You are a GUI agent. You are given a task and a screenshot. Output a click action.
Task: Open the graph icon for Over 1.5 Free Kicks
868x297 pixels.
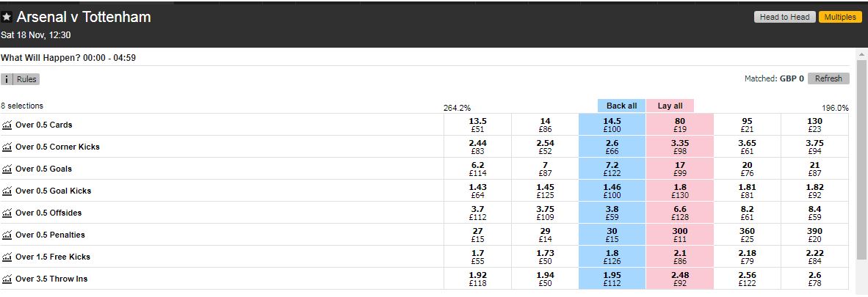[7, 257]
